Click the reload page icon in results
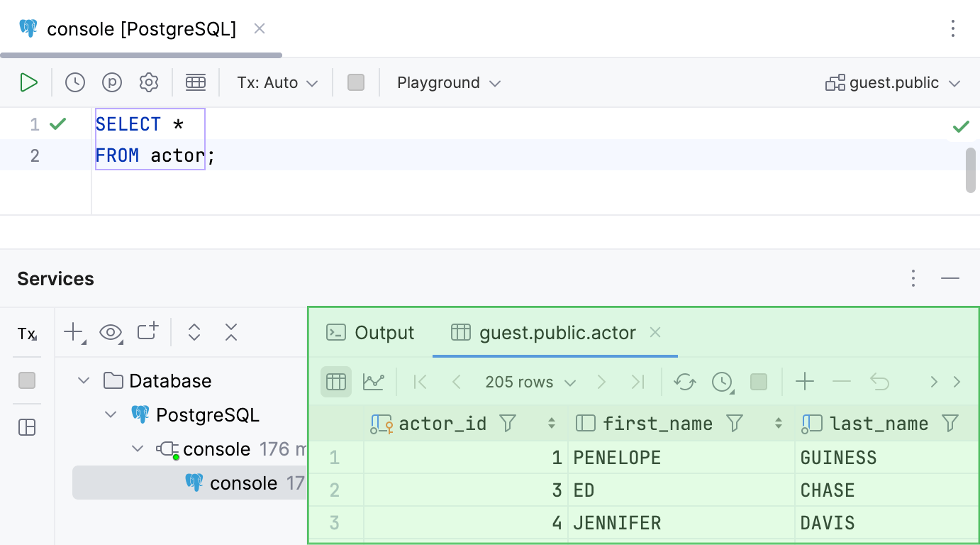Screen dimensions: 980x545 [685, 382]
